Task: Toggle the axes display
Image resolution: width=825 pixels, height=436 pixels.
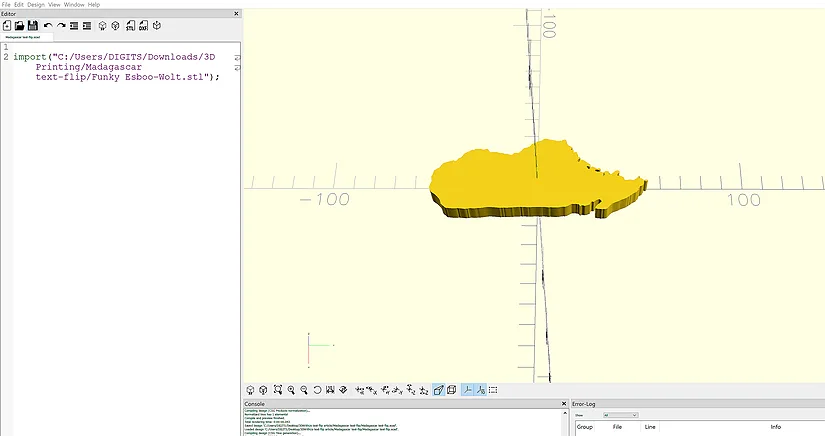Action: pyautogui.click(x=468, y=390)
